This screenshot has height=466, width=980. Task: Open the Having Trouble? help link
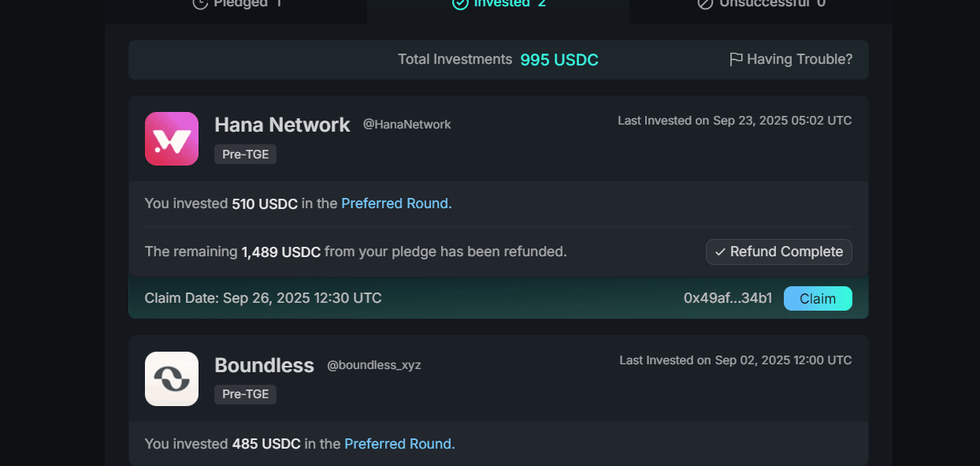(x=799, y=59)
